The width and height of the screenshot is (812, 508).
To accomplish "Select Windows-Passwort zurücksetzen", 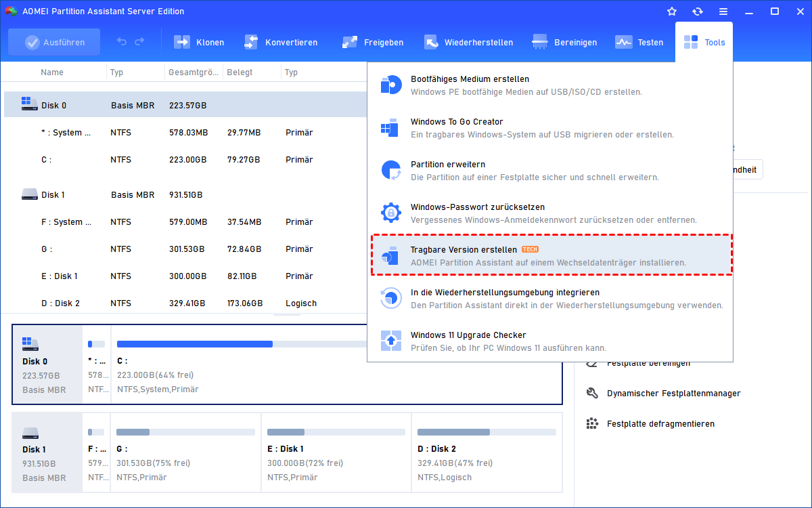I will coord(550,213).
